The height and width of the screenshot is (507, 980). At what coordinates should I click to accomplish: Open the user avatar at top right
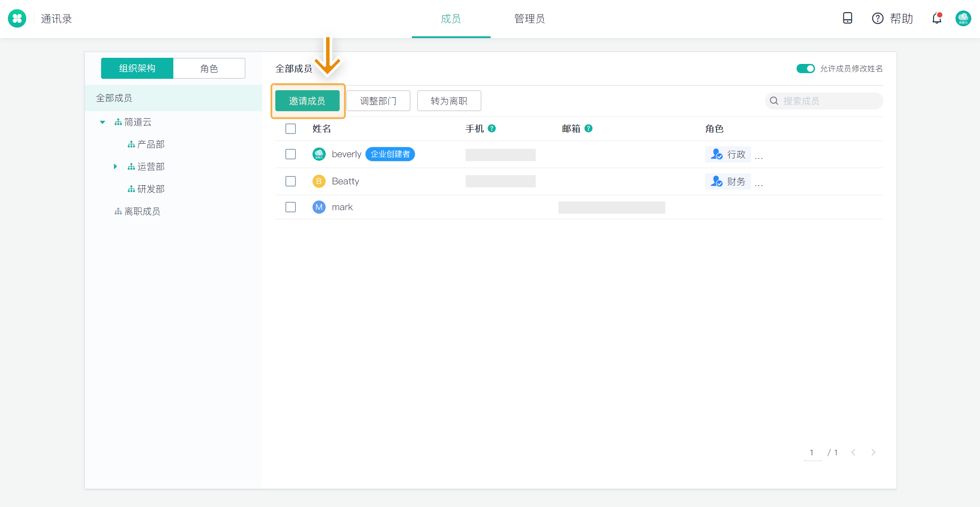[x=963, y=18]
